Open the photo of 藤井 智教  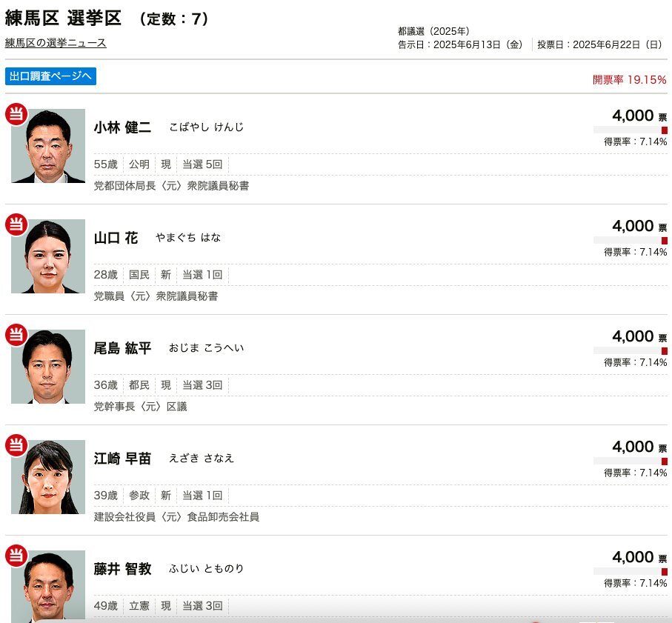[48, 587]
